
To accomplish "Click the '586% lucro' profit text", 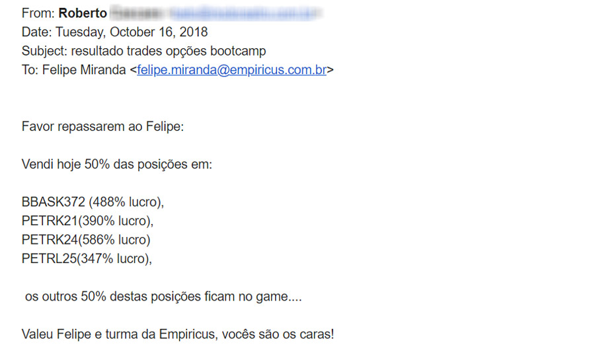I will point(114,239).
